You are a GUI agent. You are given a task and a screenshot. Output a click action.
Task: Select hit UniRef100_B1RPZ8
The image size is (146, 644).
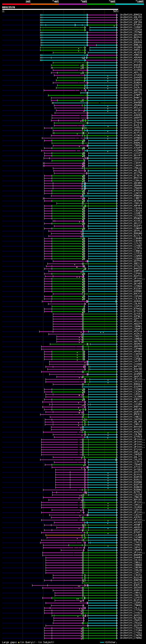tap(131, 477)
